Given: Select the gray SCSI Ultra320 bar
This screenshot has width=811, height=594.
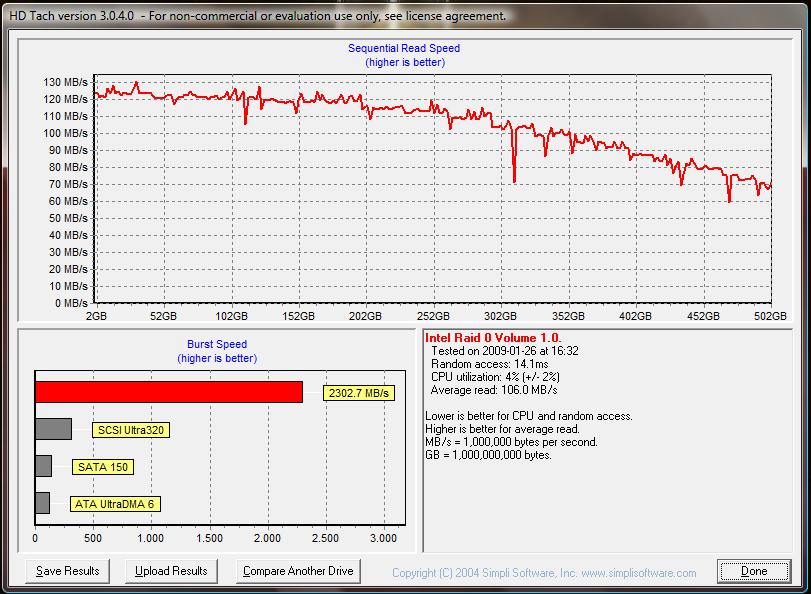Looking at the screenshot, I should pos(53,430).
